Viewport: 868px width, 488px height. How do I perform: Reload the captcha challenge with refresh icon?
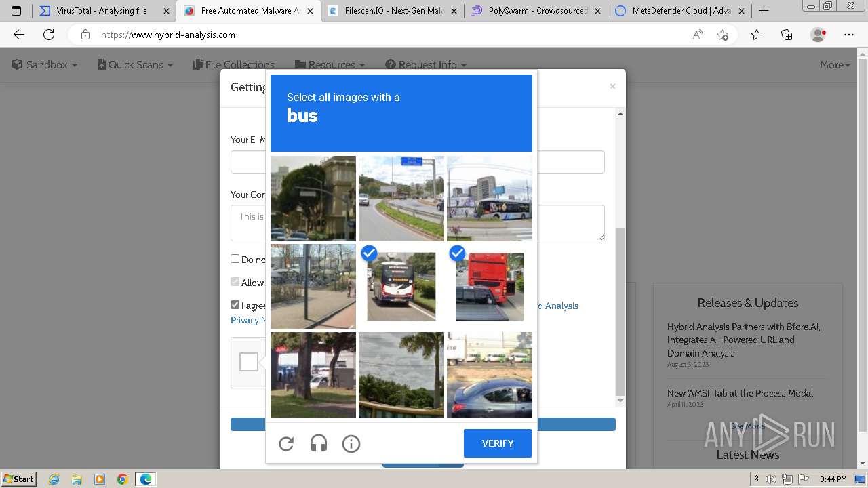tap(286, 443)
